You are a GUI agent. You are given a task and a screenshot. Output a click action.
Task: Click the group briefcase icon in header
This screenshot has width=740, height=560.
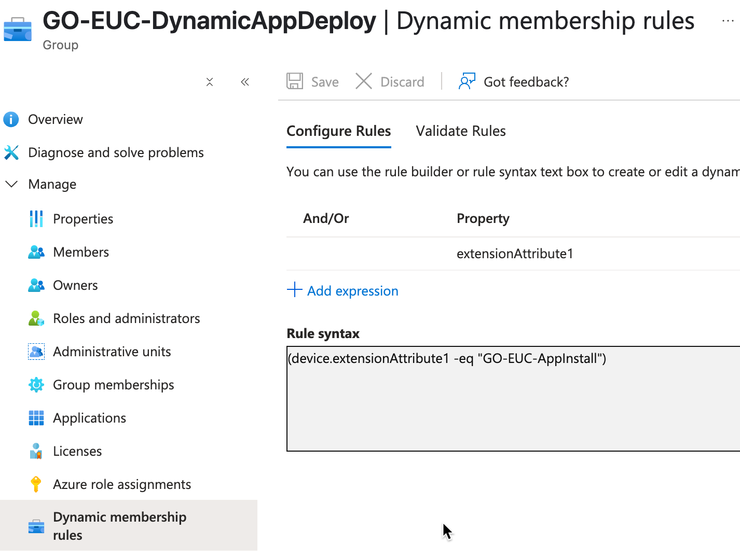(x=18, y=29)
